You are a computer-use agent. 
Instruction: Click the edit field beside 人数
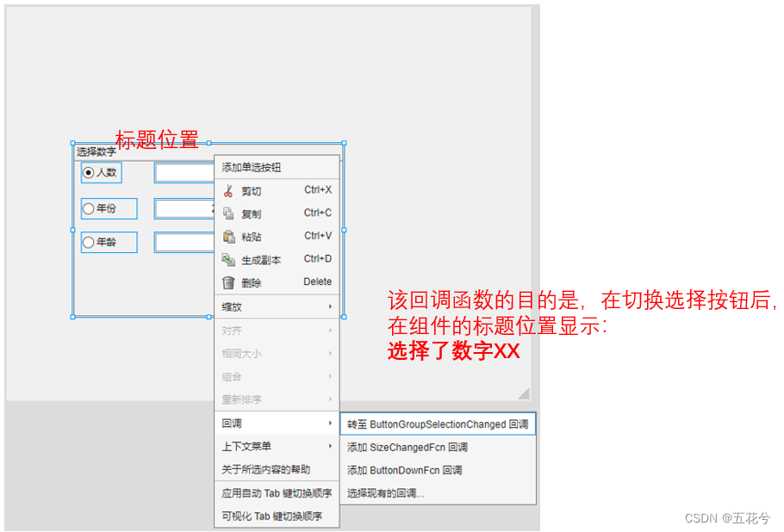[181, 172]
